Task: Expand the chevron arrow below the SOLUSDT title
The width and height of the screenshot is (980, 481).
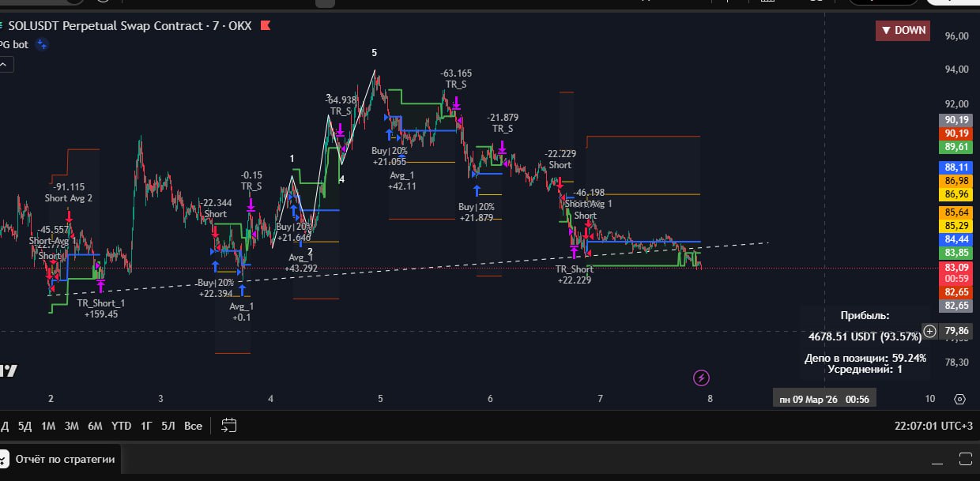Action: (5, 64)
